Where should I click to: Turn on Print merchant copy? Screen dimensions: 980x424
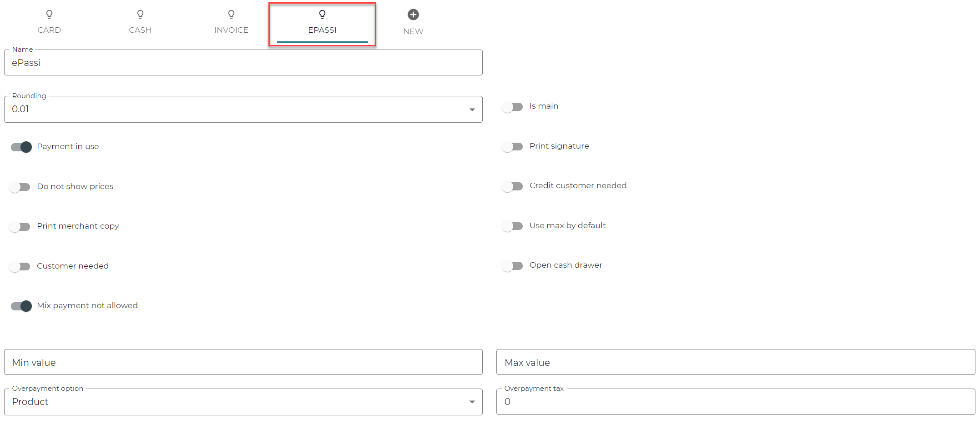point(20,226)
